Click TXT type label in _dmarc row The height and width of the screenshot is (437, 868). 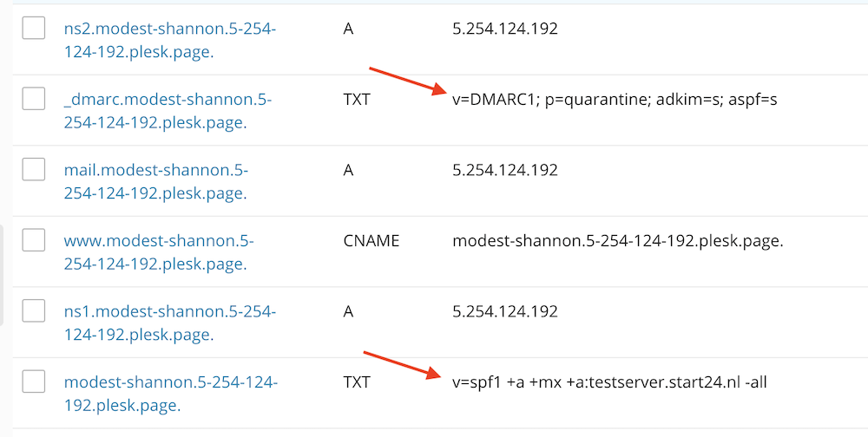click(x=357, y=99)
